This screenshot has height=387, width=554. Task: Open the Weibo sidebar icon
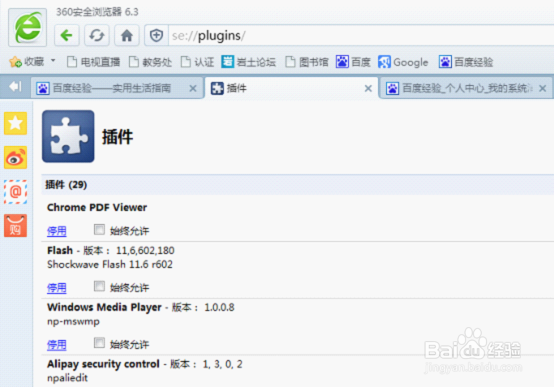pyautogui.click(x=16, y=157)
